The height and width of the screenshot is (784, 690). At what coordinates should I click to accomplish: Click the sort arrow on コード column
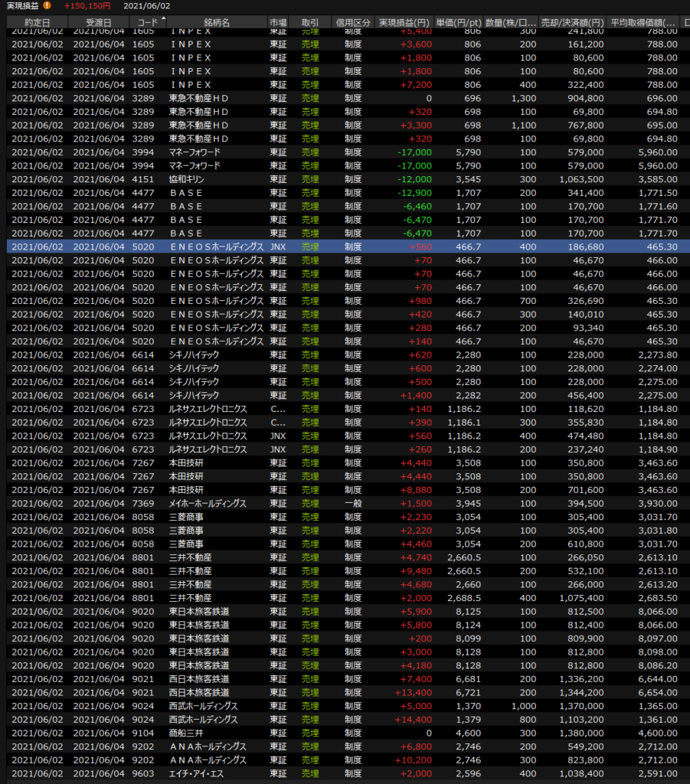point(162,19)
